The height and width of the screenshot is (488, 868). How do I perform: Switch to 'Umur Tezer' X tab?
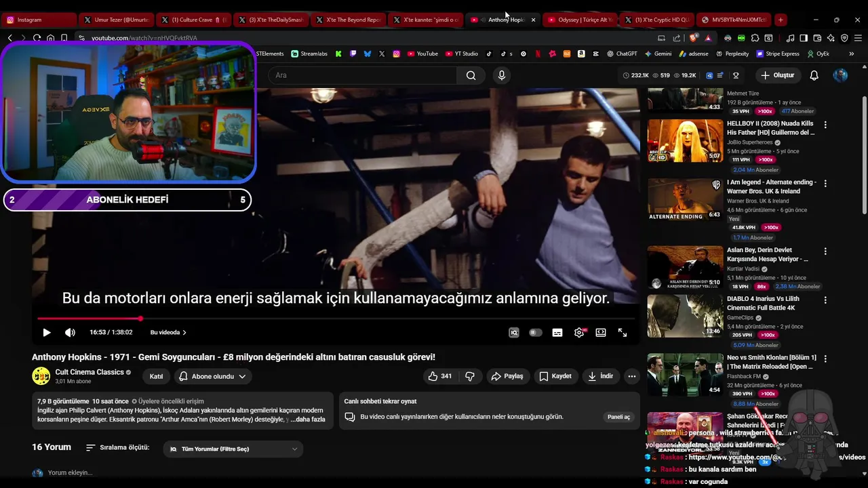(115, 20)
